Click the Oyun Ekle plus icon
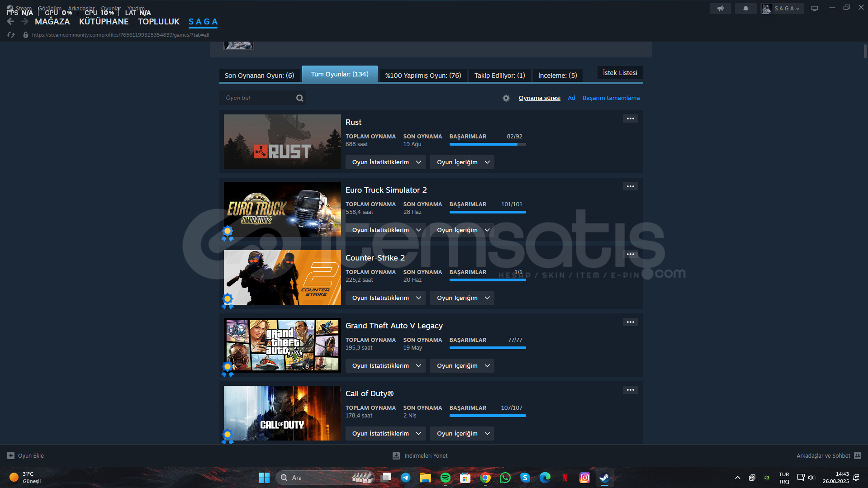This screenshot has height=488, width=868. 11,455
